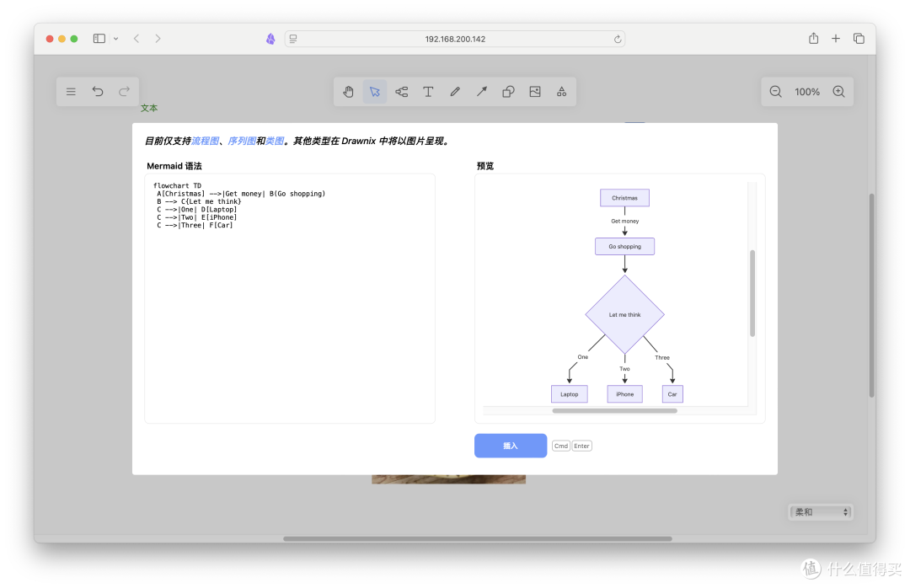Select the Selection arrow tool

[x=374, y=91]
